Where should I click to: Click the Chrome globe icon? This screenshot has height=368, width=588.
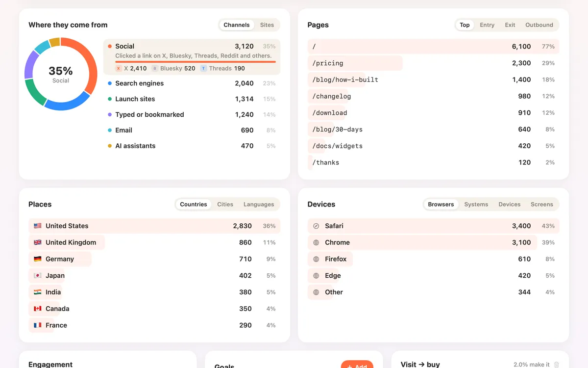[316, 242]
